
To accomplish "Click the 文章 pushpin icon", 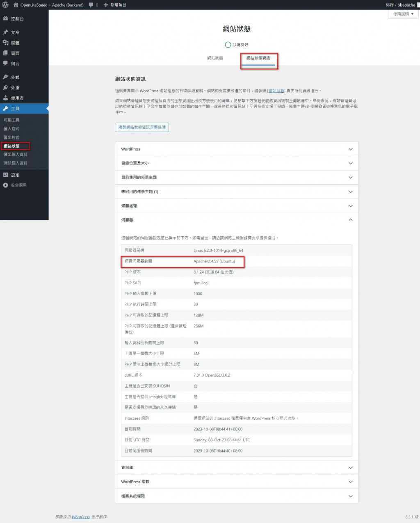I will (x=5, y=32).
